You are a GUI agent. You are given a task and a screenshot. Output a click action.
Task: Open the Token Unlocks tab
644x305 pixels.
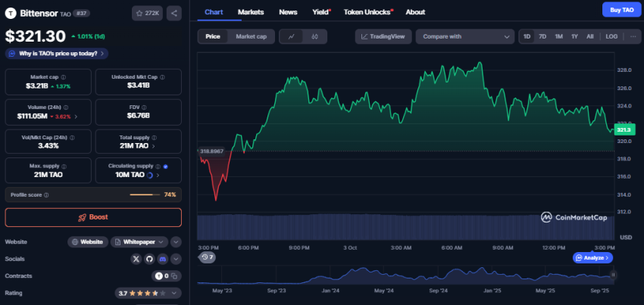tap(367, 12)
